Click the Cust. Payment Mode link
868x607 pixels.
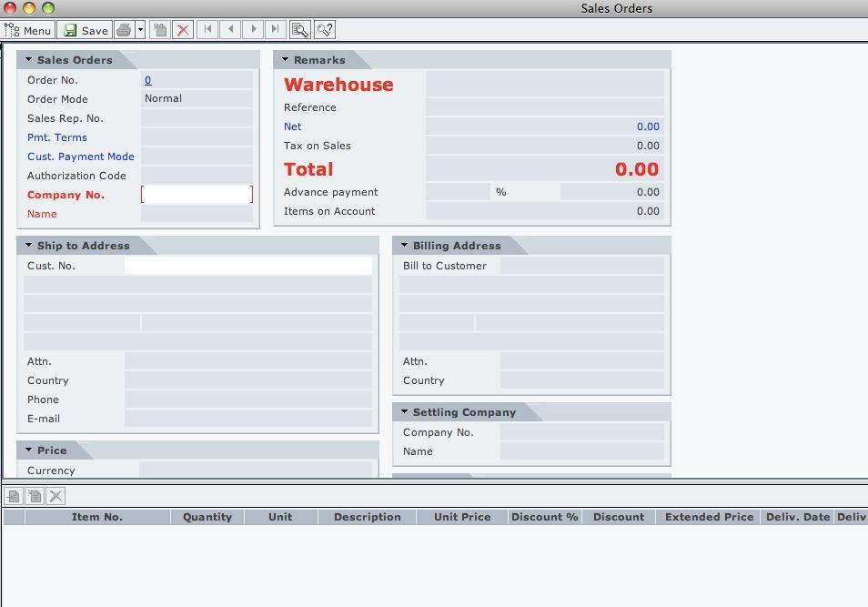(81, 157)
